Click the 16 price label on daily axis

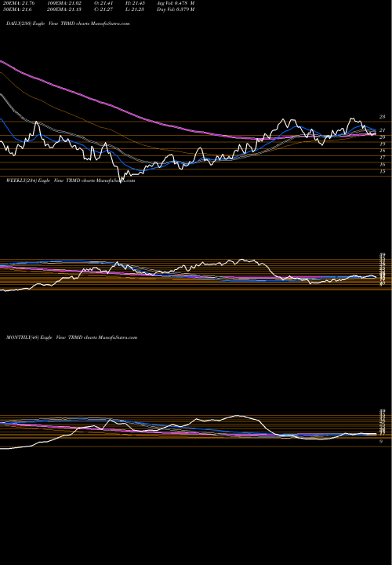click(383, 164)
